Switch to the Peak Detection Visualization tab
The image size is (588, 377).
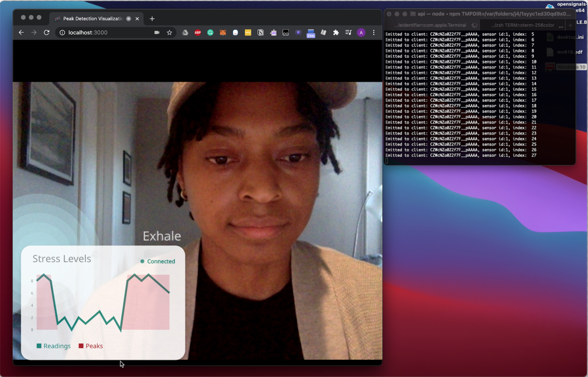93,19
